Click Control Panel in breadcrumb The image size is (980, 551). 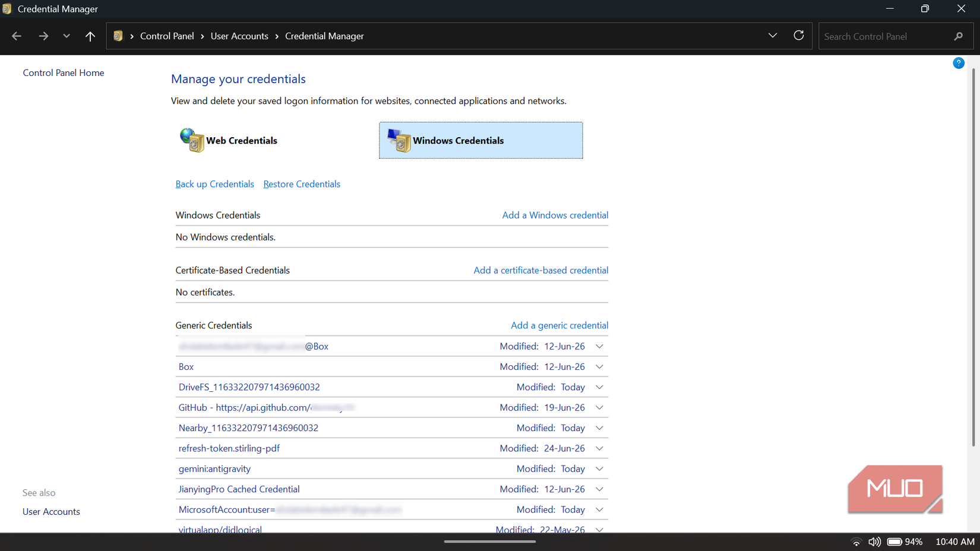click(x=167, y=36)
